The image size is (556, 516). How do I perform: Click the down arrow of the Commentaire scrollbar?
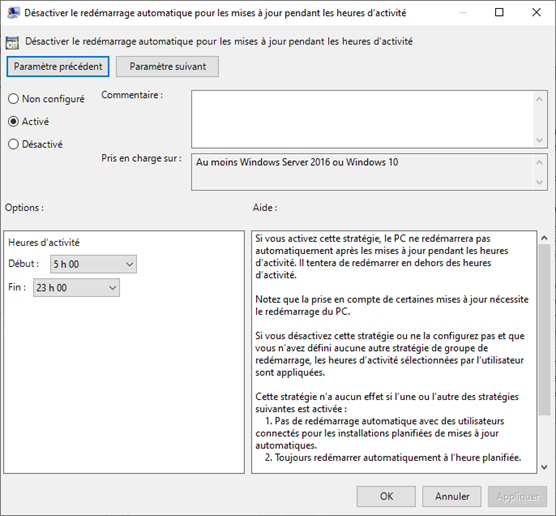(539, 140)
